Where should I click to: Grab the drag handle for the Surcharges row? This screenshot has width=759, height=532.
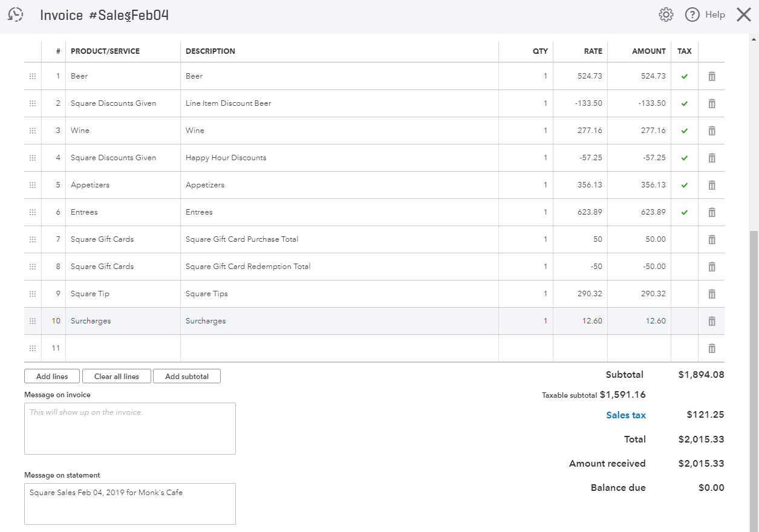pos(33,321)
